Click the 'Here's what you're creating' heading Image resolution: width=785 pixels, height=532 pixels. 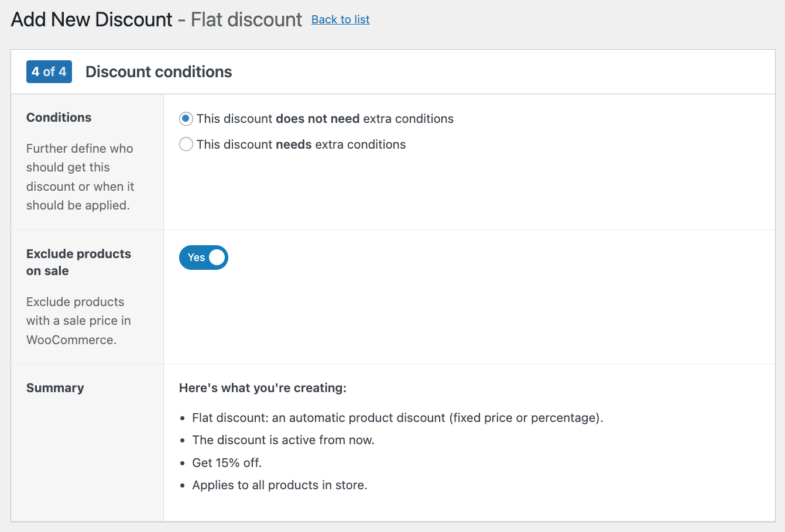point(263,387)
